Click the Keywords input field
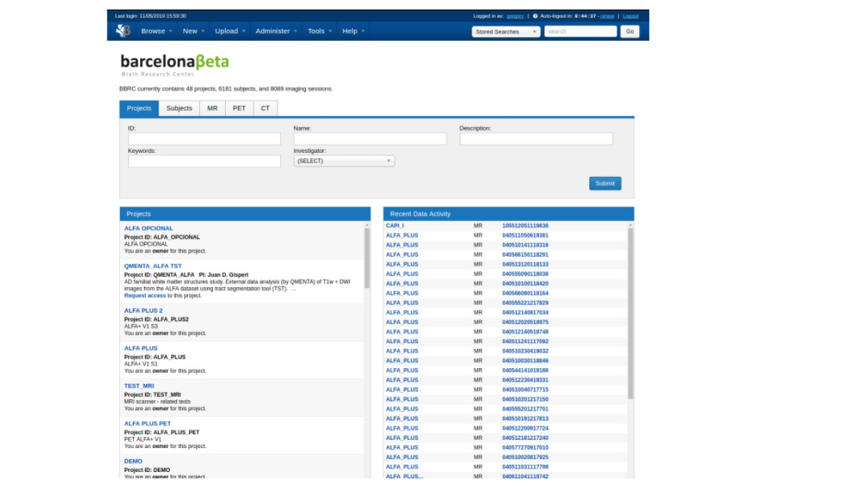Screen dimensions: 868x488 pos(204,162)
